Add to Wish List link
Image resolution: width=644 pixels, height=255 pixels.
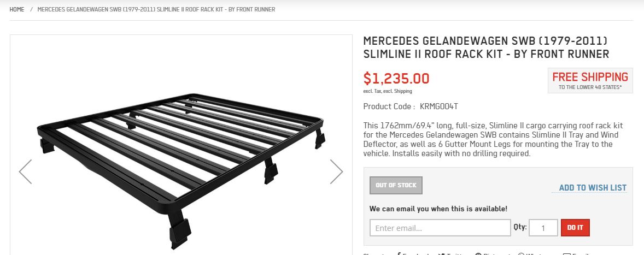[x=593, y=188]
